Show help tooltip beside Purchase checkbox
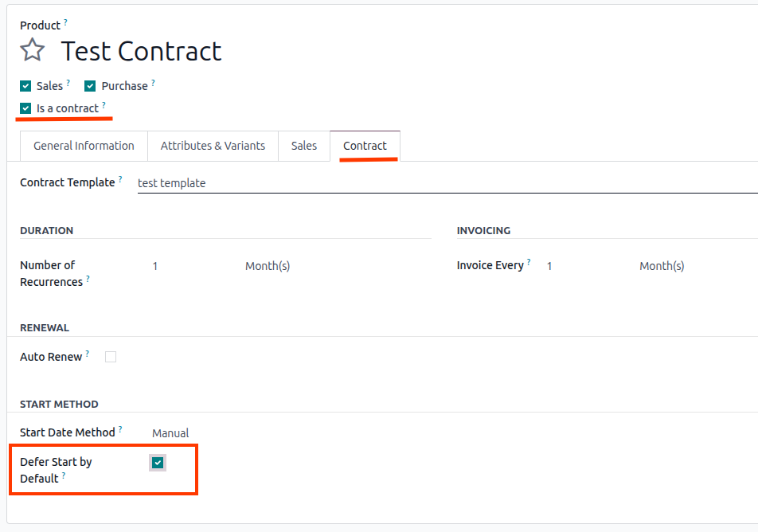Viewport: 758px width, 532px height. (153, 83)
